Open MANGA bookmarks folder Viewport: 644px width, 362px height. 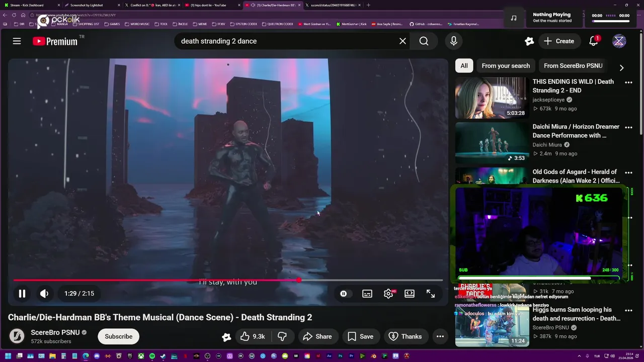coord(59,24)
